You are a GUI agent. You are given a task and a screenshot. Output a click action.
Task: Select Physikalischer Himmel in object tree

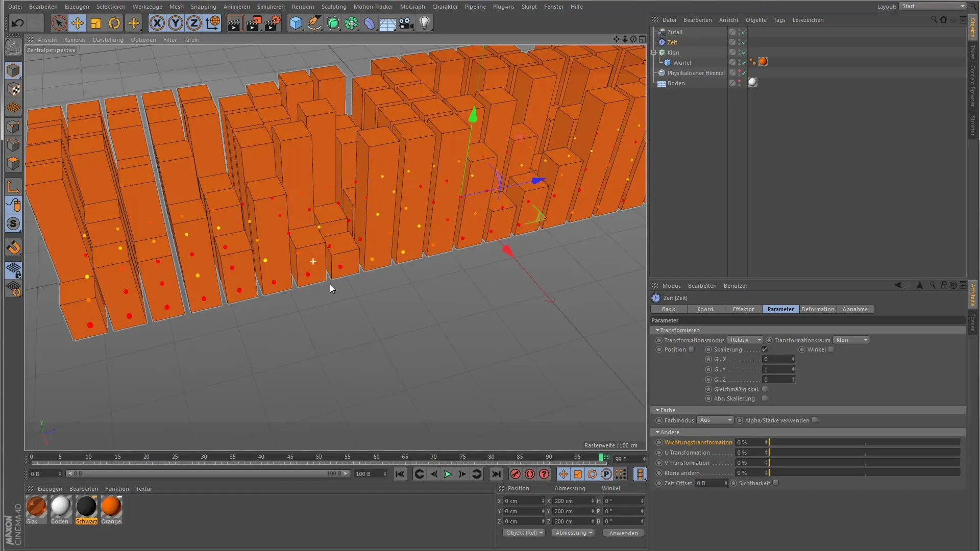click(x=696, y=73)
